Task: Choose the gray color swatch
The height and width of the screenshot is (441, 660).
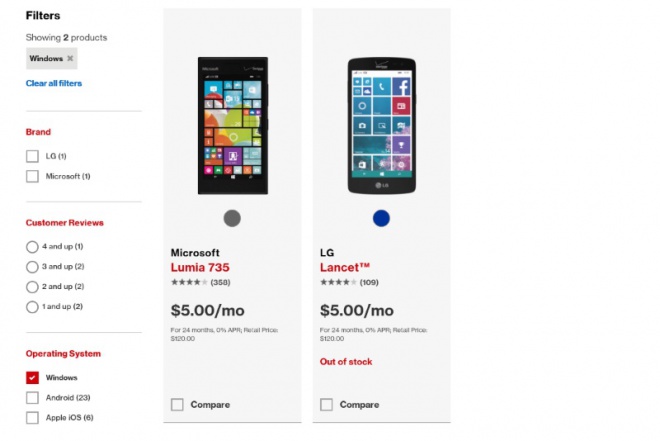Action: [232, 218]
